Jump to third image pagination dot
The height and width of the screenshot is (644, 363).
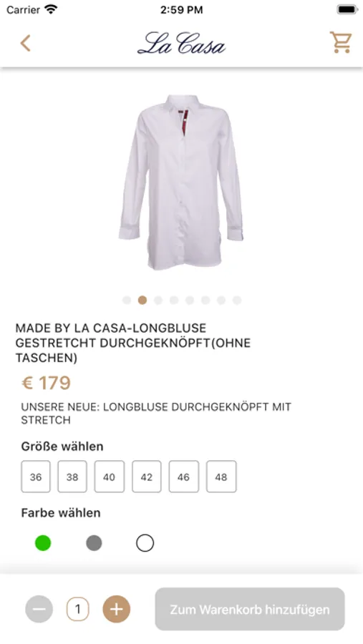[x=158, y=301]
